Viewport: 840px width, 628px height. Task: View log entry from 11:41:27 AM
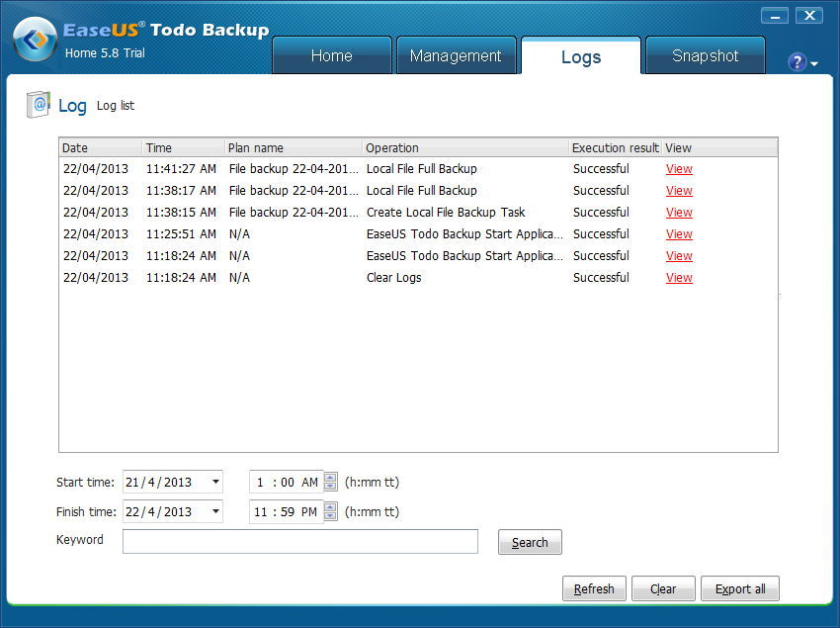tap(679, 169)
